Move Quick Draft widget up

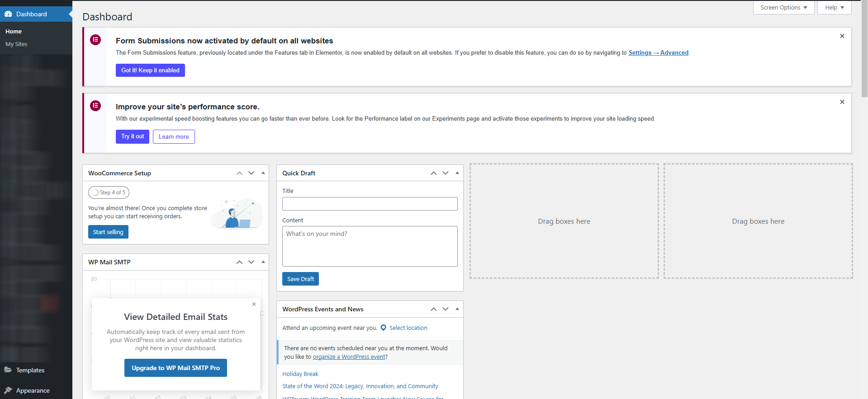pyautogui.click(x=434, y=173)
